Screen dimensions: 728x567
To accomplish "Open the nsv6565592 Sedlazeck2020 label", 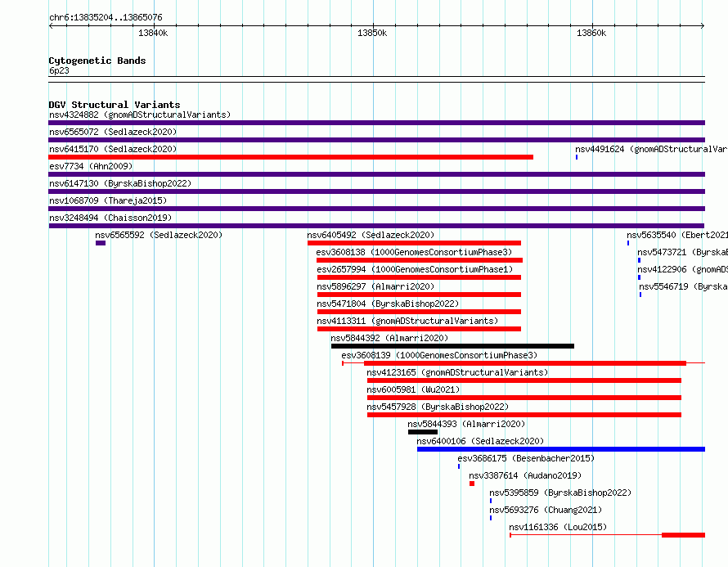I will click(x=159, y=235).
